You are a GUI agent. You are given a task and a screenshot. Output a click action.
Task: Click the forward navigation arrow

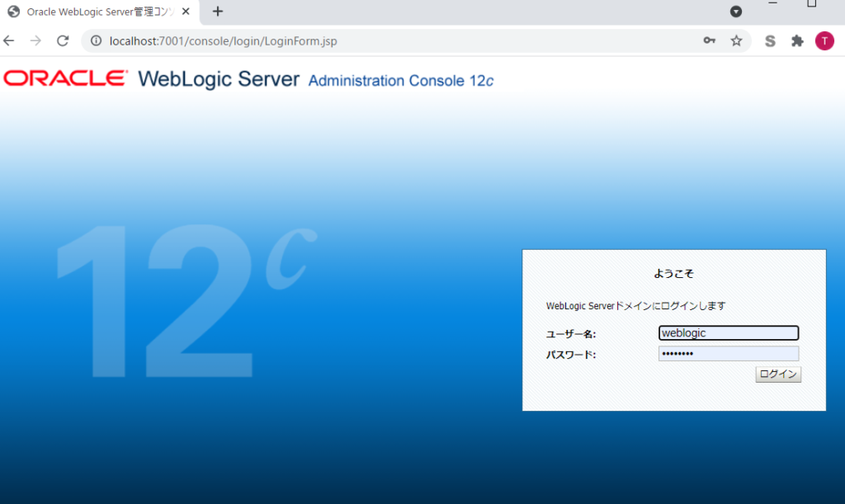click(35, 41)
